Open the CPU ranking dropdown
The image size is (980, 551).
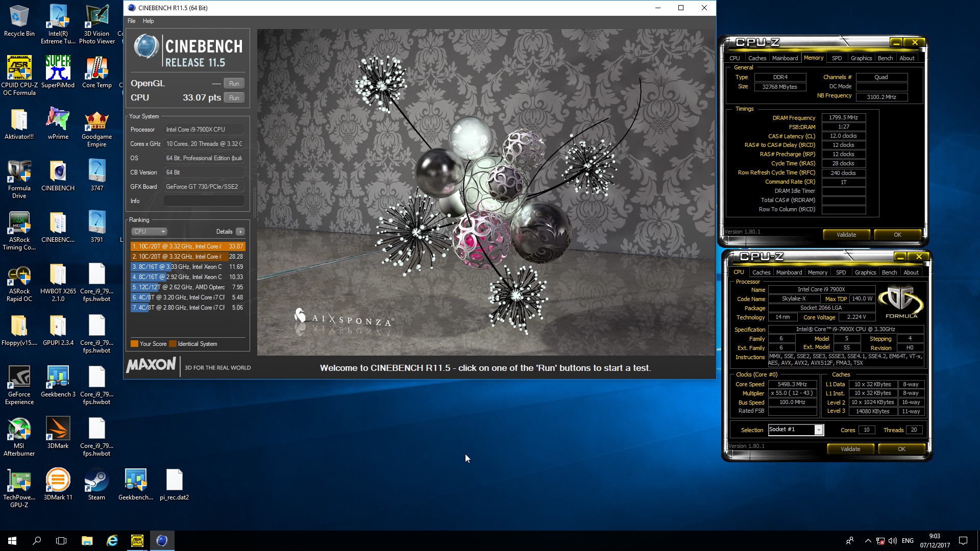click(149, 232)
